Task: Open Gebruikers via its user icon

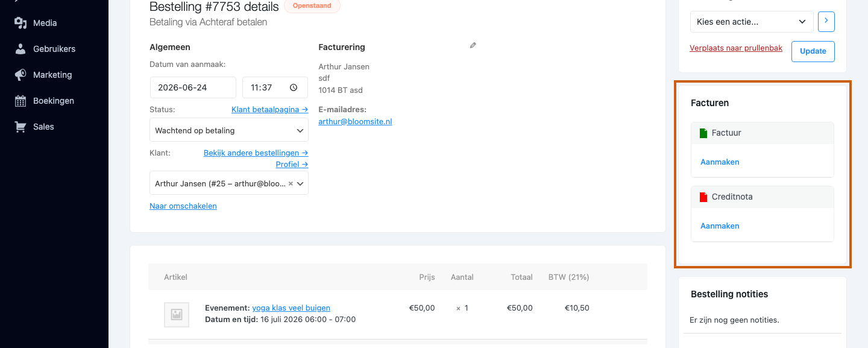Action: pos(20,49)
